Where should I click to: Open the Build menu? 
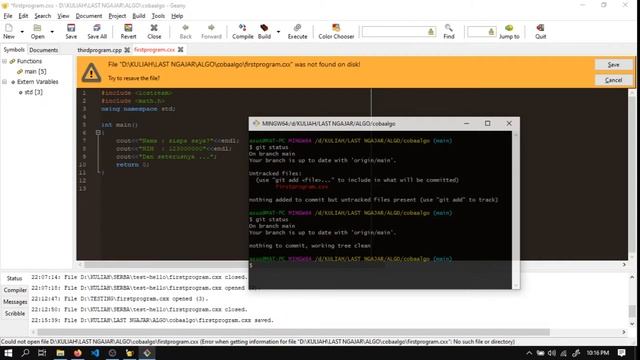click(x=139, y=16)
